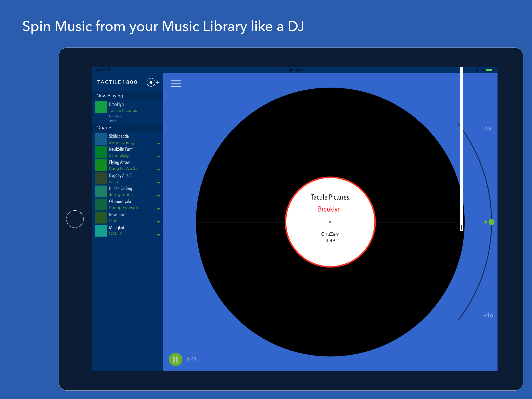Select Resistance in queue
This screenshot has height=399, width=532.
click(x=118, y=215)
